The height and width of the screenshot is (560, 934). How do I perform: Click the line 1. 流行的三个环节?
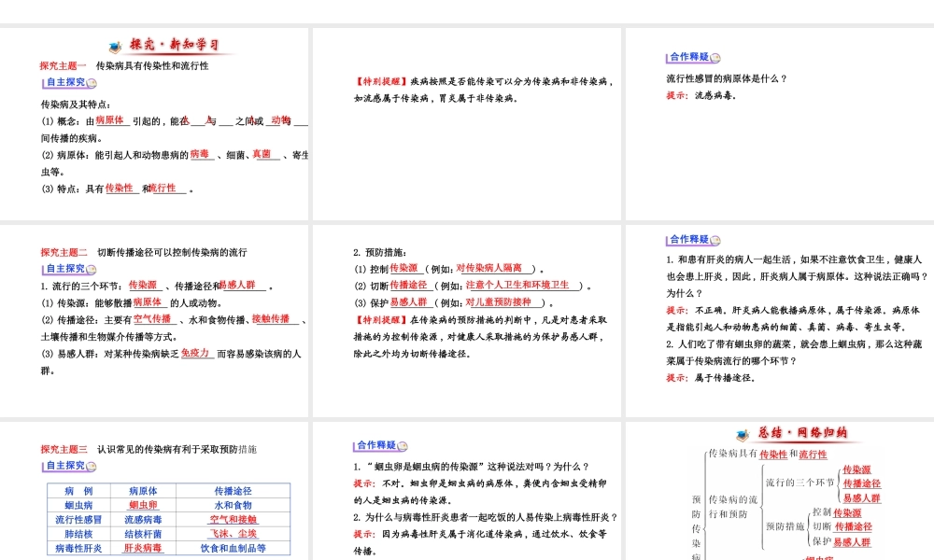[157, 286]
